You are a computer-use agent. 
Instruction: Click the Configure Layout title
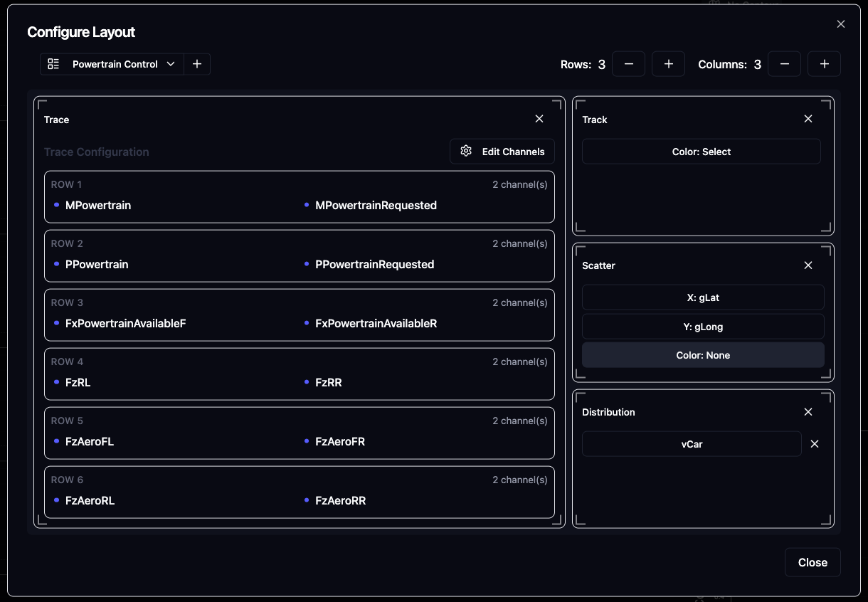pyautogui.click(x=81, y=32)
